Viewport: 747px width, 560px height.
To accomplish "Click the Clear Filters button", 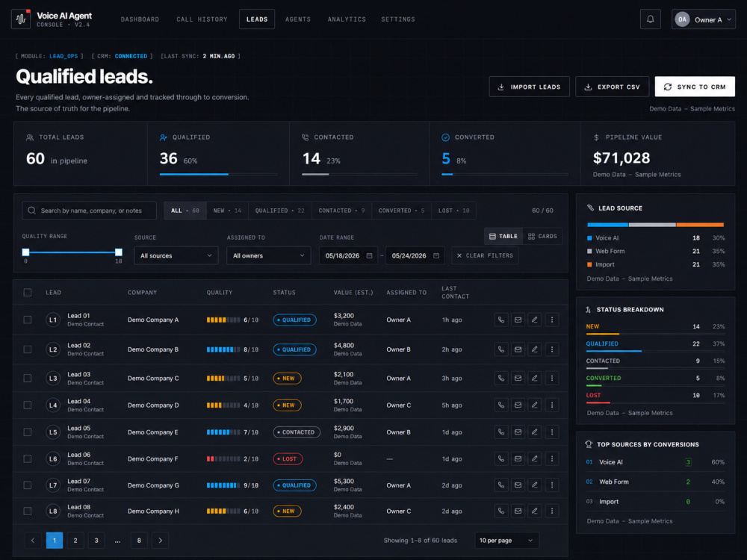I will coord(485,255).
